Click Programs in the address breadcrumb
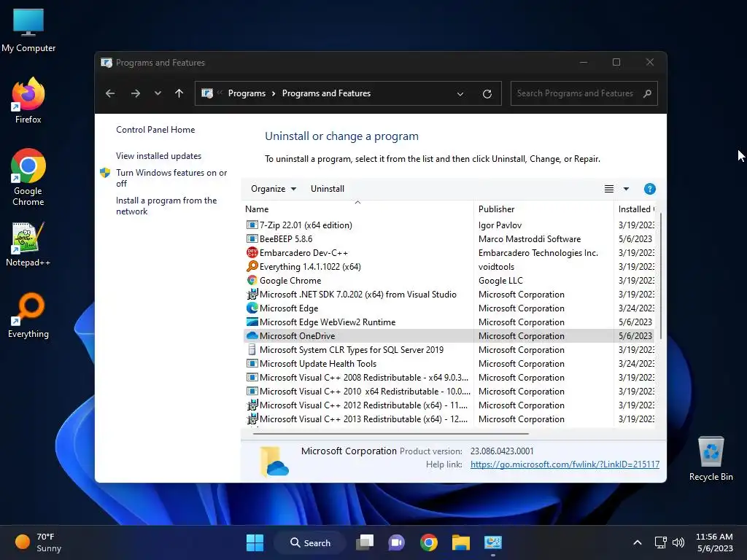This screenshot has height=560, width=747. (x=247, y=93)
